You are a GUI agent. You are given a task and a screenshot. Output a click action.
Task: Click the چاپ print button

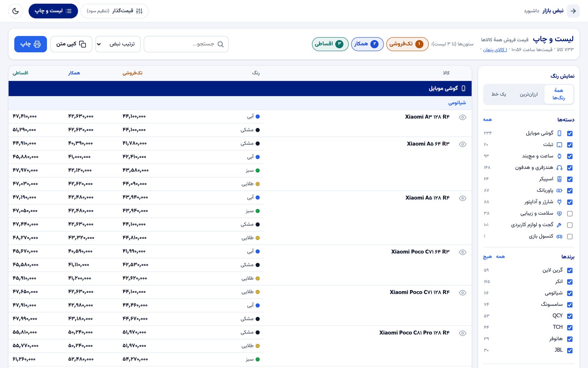31,44
